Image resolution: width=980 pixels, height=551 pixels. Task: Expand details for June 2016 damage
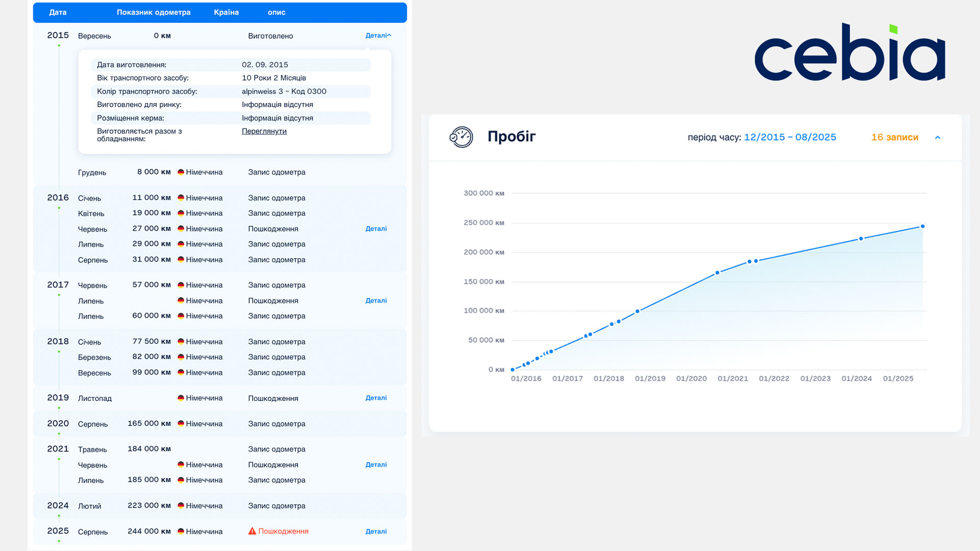click(x=376, y=229)
